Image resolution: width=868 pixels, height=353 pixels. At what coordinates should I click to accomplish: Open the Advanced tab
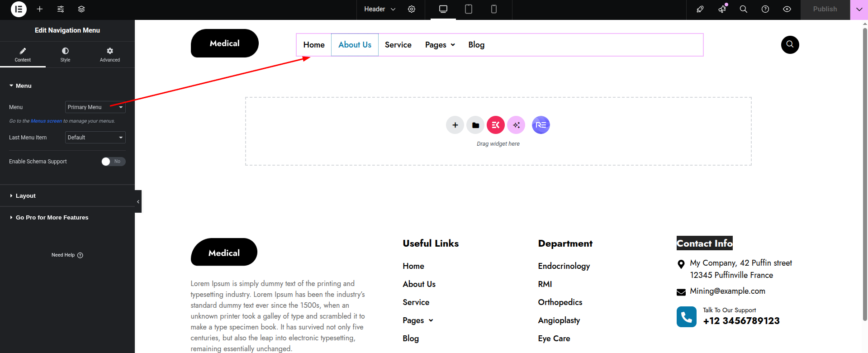pyautogui.click(x=110, y=54)
